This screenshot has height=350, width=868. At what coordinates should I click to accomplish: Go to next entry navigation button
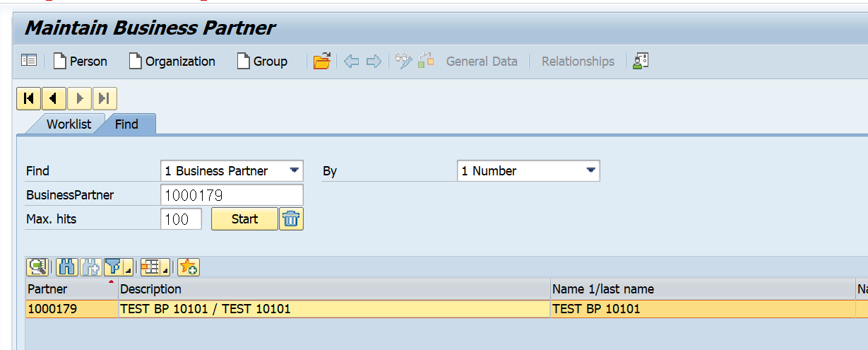click(79, 99)
